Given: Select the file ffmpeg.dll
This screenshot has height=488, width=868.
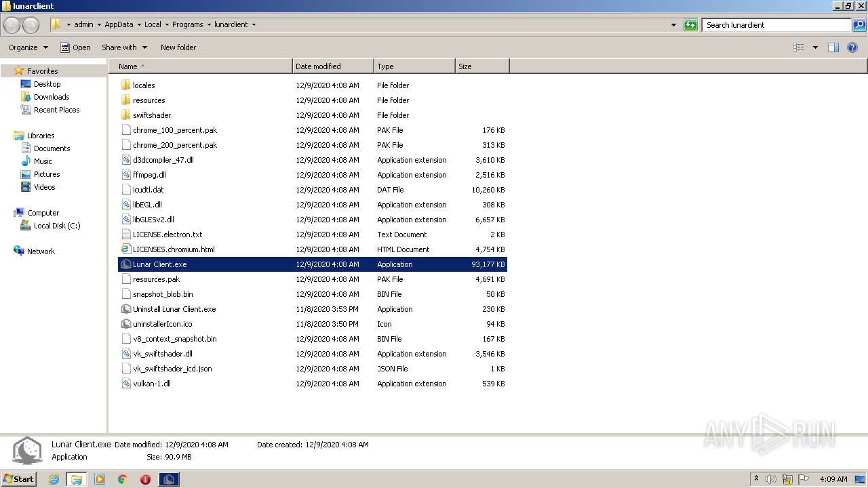Looking at the screenshot, I should 149,175.
